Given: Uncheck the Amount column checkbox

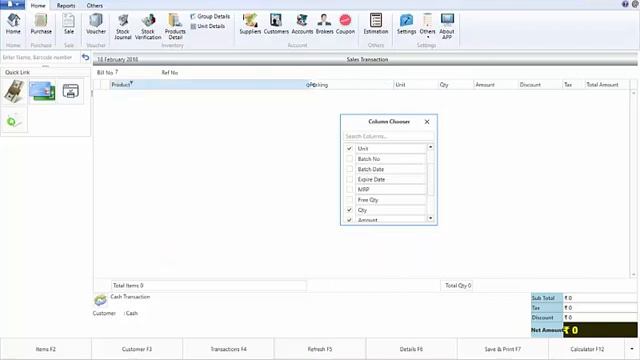Looking at the screenshot, I should coord(349,220).
